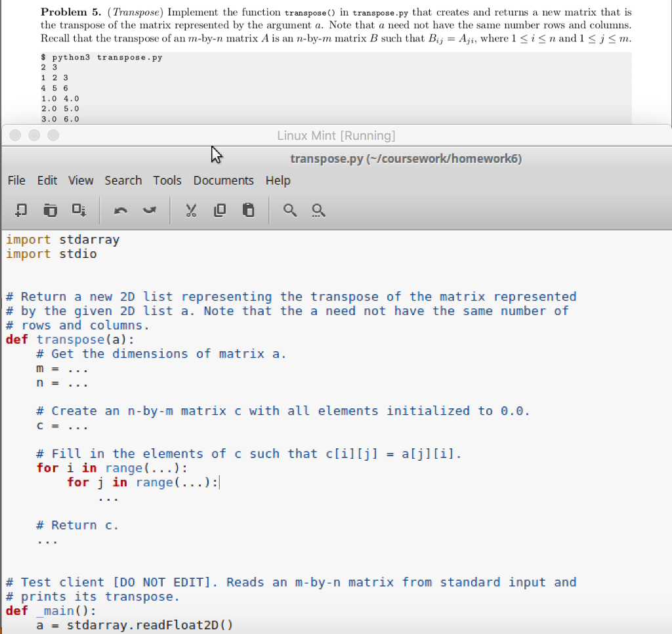This screenshot has width=672, height=634.
Task: Open the Edit menu
Action: pyautogui.click(x=47, y=180)
